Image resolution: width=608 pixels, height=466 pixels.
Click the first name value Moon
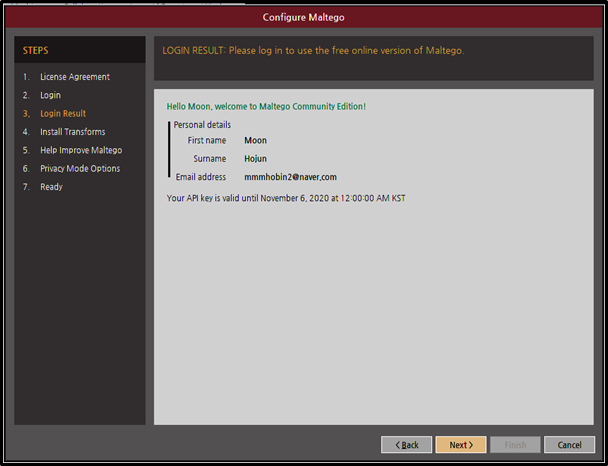coord(255,140)
